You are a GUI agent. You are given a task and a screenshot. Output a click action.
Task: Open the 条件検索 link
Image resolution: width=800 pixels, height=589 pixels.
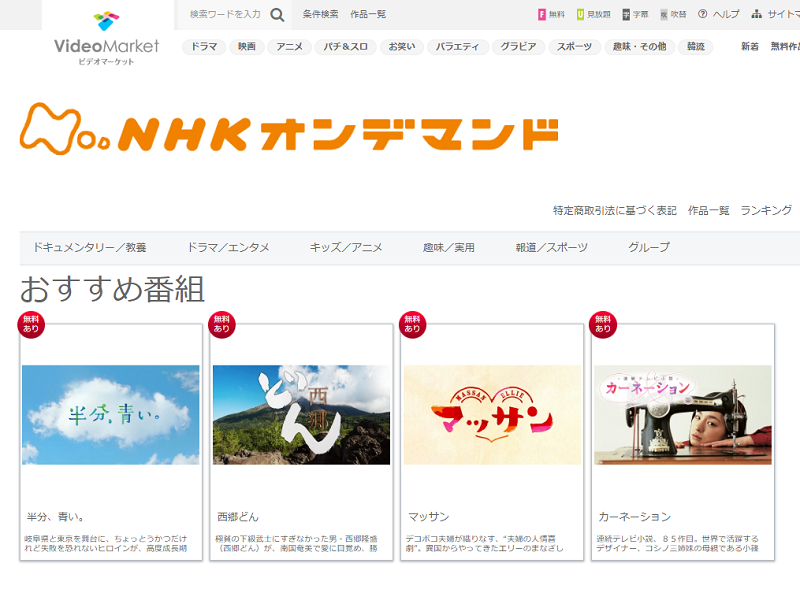pyautogui.click(x=320, y=14)
